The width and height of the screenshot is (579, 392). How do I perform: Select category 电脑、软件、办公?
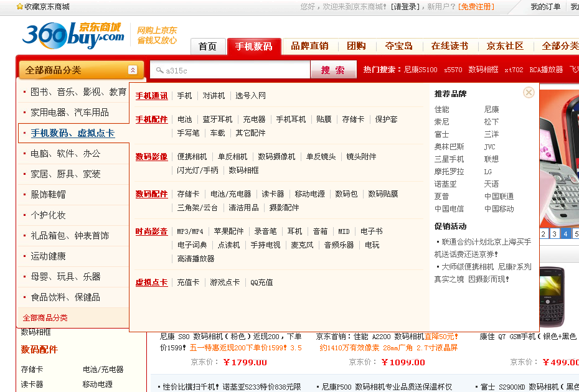tap(65, 154)
